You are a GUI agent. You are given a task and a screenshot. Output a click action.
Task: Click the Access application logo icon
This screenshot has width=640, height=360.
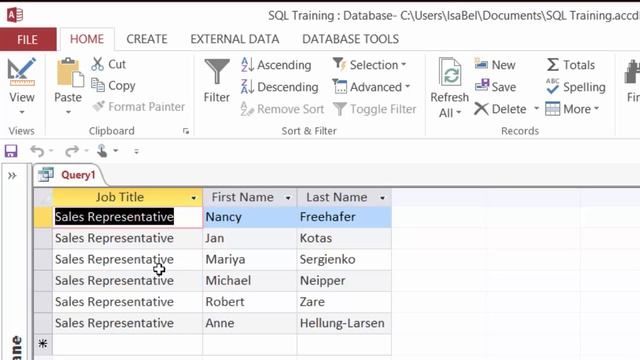tap(15, 15)
